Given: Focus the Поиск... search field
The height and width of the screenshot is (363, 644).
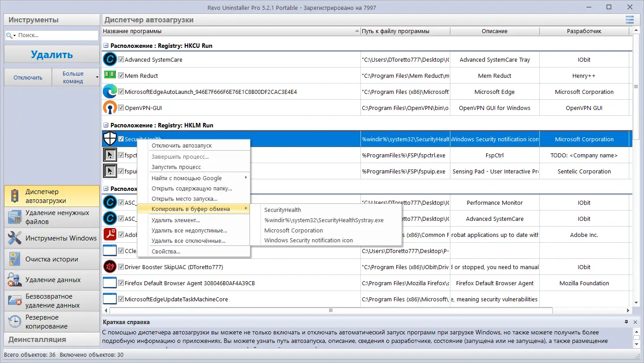Looking at the screenshot, I should click(56, 35).
